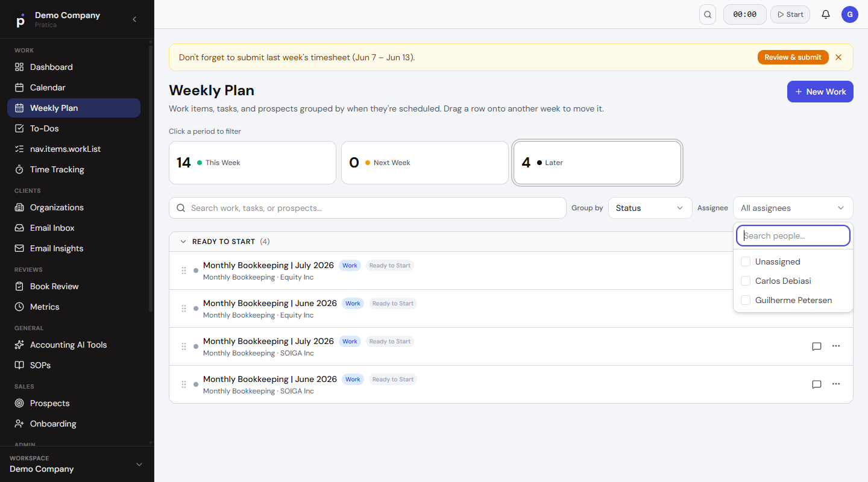The width and height of the screenshot is (868, 482).
Task: Click the Book Review clipboard icon
Action: tap(19, 286)
